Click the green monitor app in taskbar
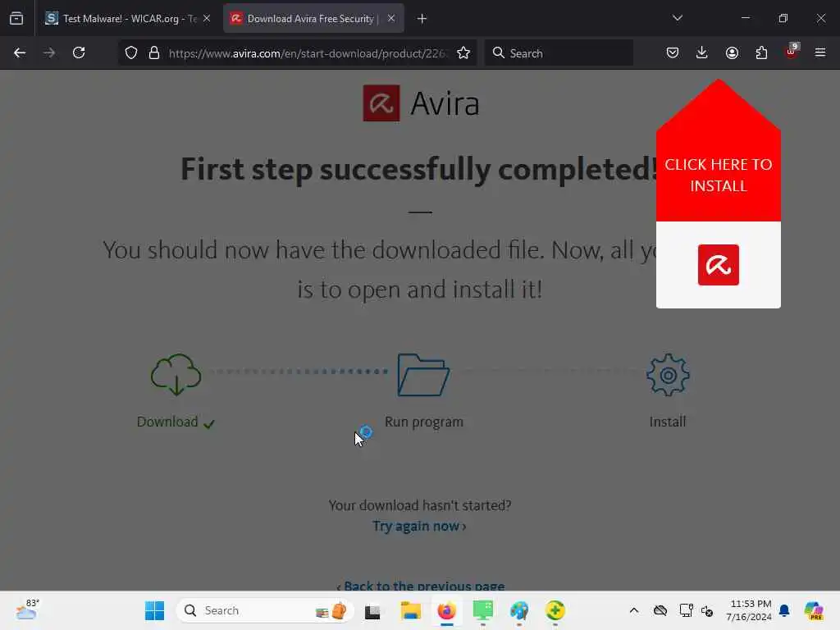 (x=482, y=610)
